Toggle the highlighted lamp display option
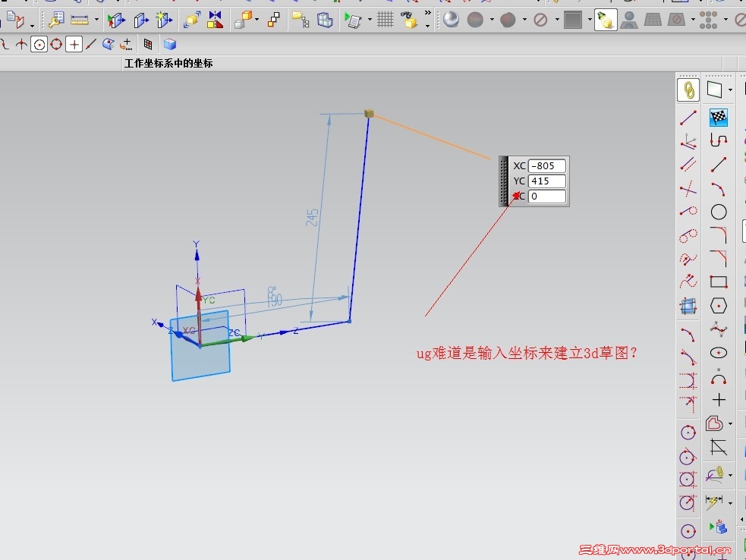 pos(606,20)
